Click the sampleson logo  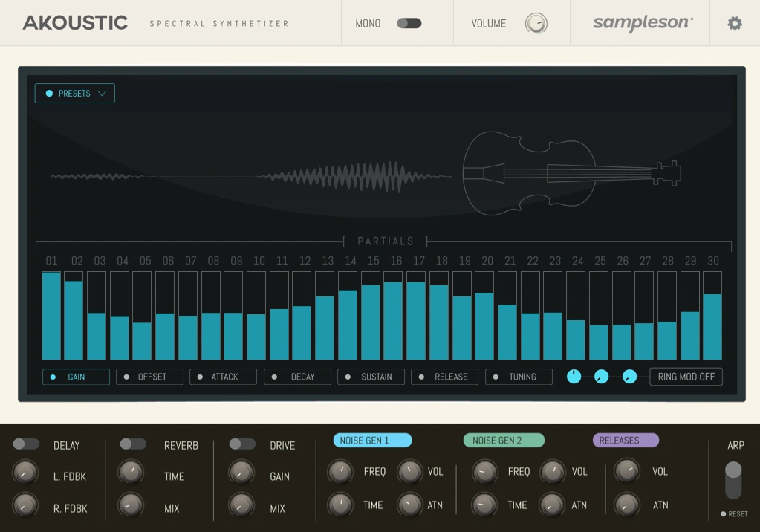(643, 23)
